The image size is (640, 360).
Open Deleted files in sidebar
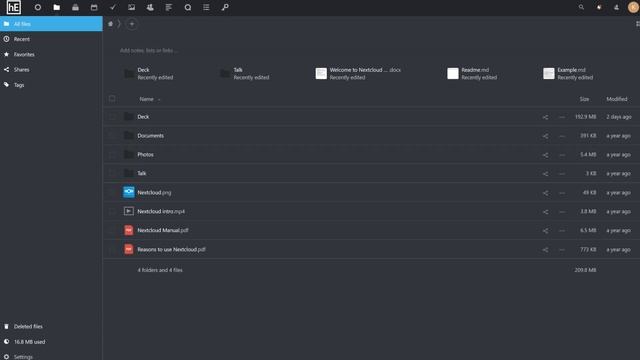[x=51, y=327]
